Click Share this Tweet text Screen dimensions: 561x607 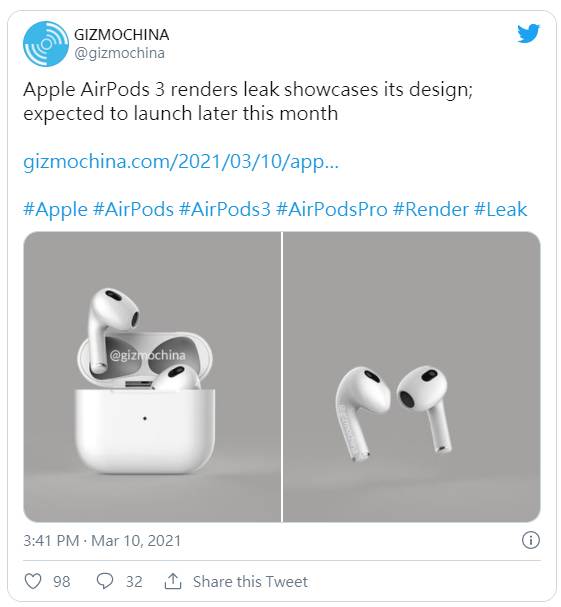coord(250,581)
